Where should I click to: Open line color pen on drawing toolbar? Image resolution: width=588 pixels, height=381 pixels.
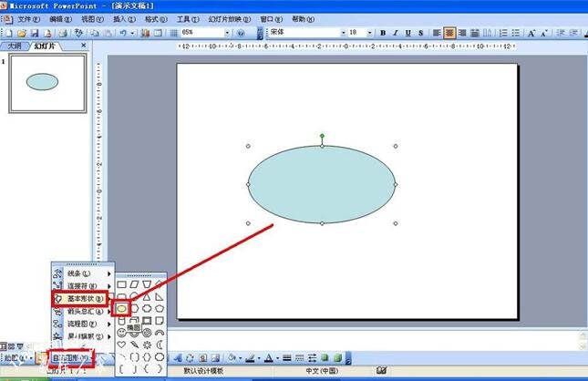pos(250,358)
